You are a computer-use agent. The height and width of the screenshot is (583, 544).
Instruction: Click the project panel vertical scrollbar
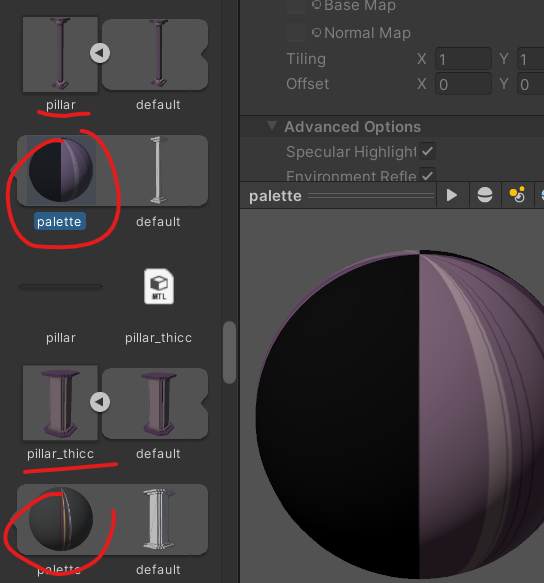click(229, 352)
